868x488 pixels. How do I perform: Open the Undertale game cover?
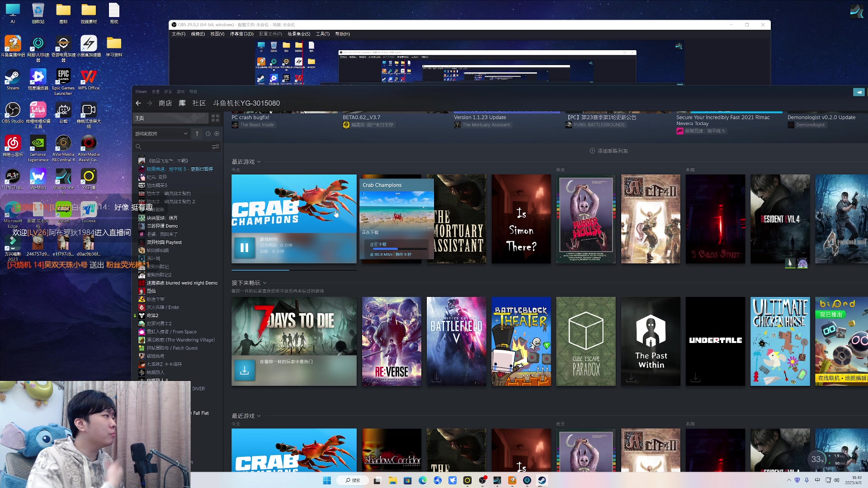click(715, 341)
